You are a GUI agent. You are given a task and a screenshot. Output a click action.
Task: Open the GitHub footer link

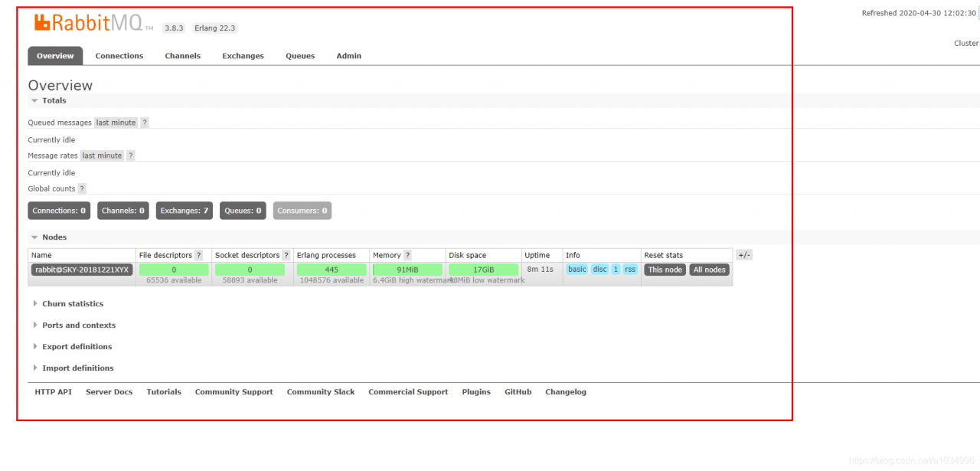pyautogui.click(x=518, y=392)
